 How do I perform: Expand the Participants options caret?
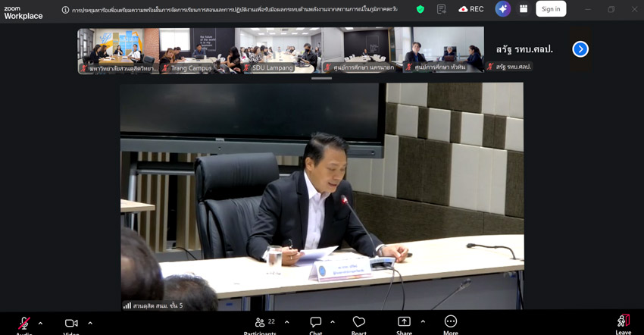(286, 322)
